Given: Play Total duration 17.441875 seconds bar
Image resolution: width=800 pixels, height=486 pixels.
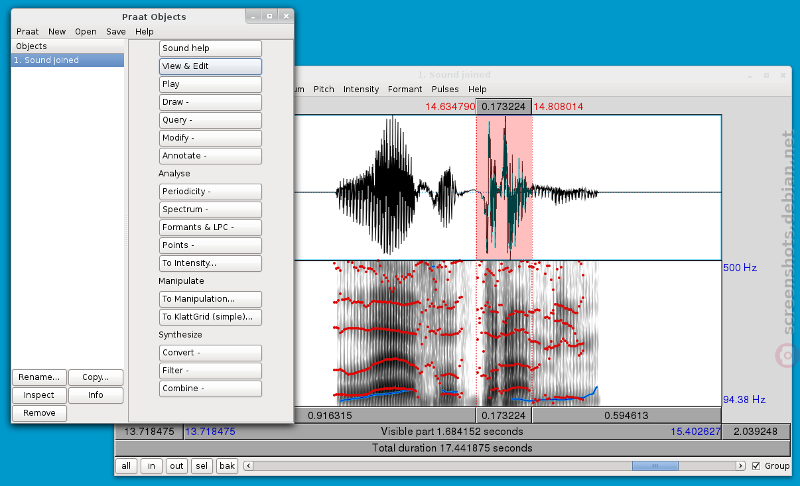Looking at the screenshot, I should point(453,448).
